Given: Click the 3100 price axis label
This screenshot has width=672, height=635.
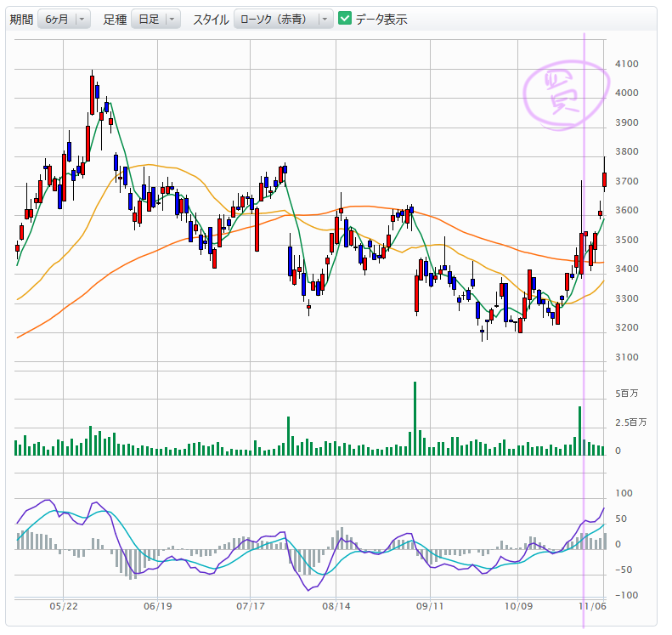Looking at the screenshot, I should coord(627,357).
